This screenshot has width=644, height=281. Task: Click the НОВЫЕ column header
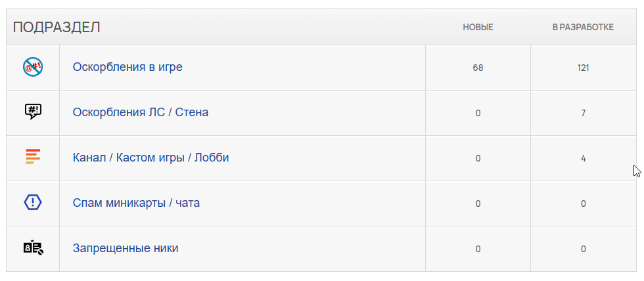click(478, 28)
